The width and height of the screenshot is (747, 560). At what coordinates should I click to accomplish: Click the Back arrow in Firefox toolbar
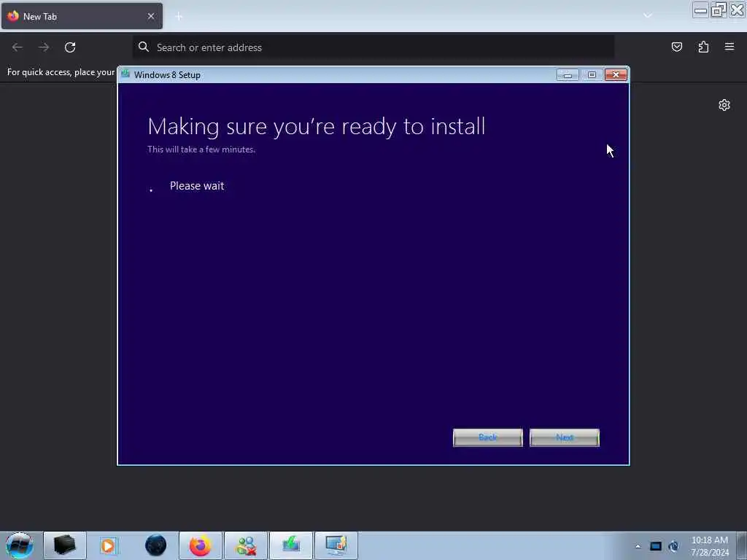[18, 47]
